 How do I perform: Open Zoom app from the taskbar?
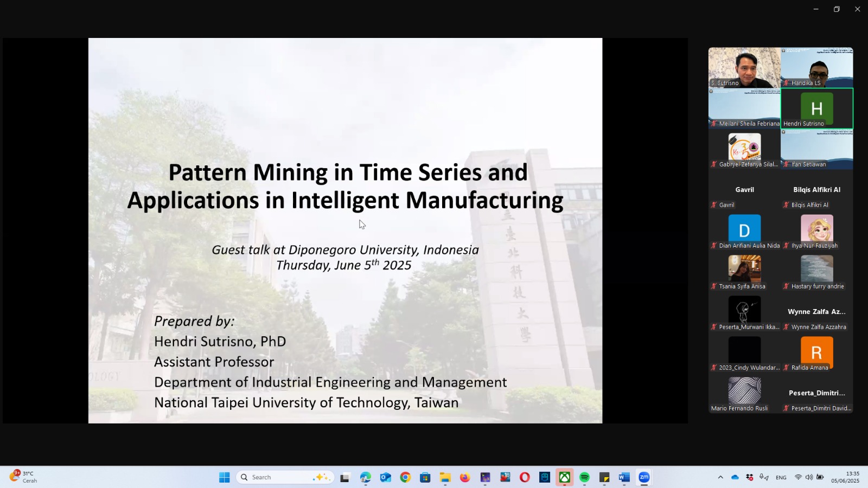pyautogui.click(x=644, y=477)
